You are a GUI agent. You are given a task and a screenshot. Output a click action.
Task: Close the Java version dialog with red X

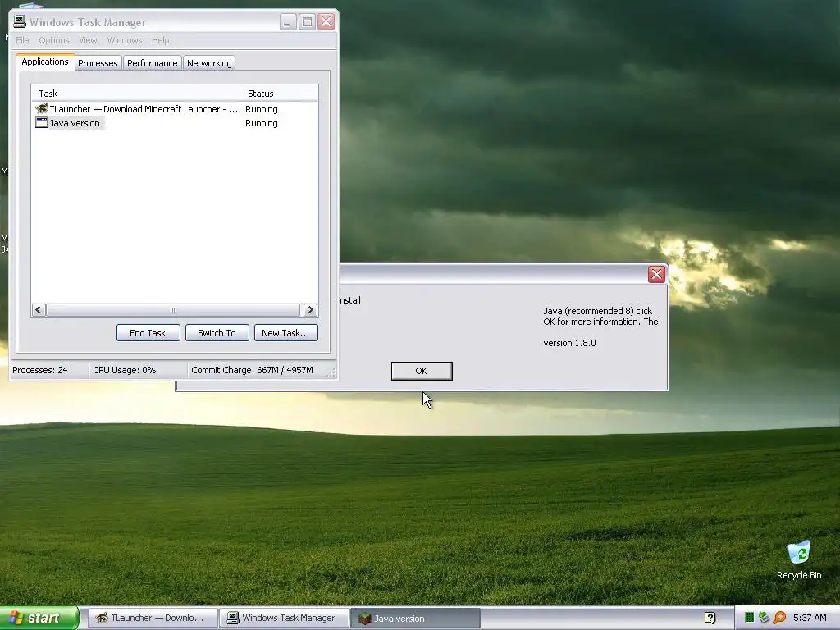(x=656, y=274)
